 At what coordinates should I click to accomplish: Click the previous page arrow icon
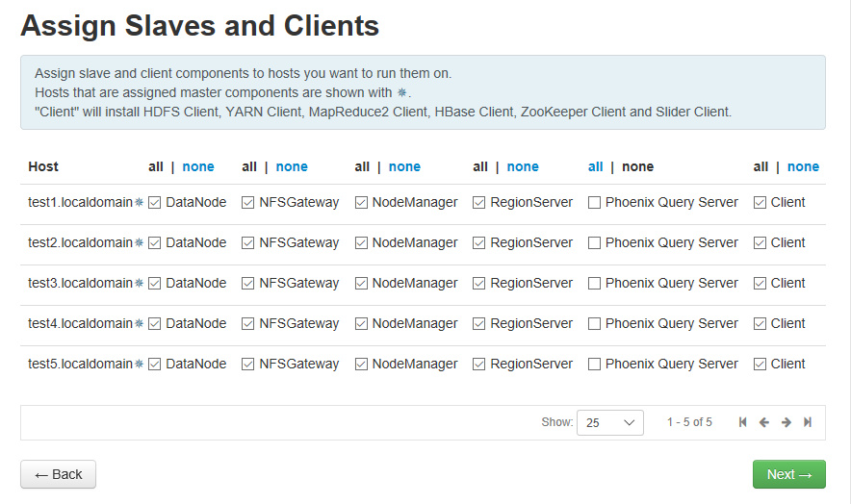coord(764,422)
